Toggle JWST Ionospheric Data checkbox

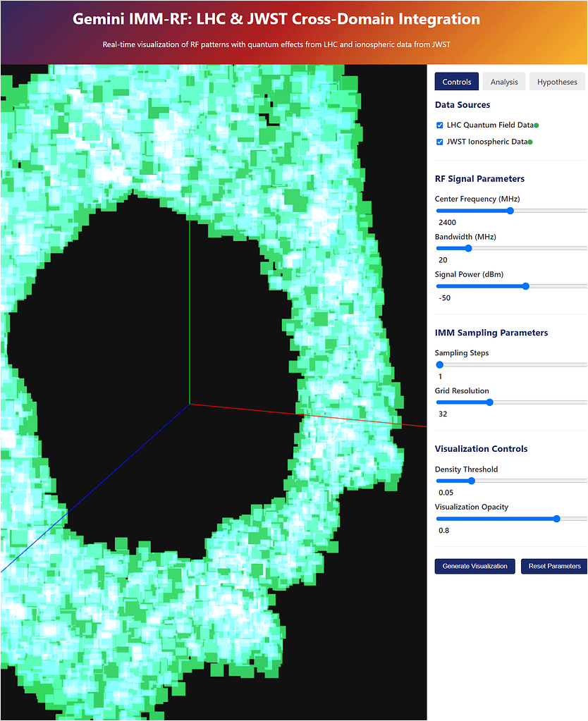click(440, 142)
